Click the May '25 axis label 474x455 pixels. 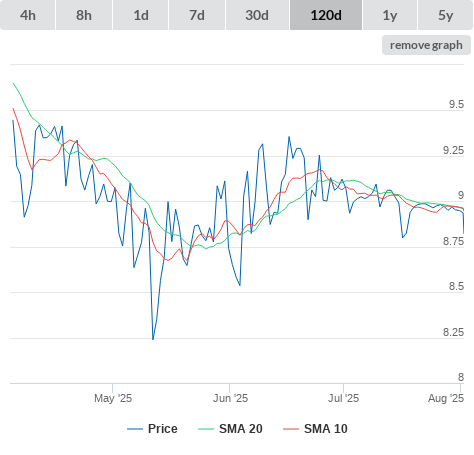click(x=113, y=398)
